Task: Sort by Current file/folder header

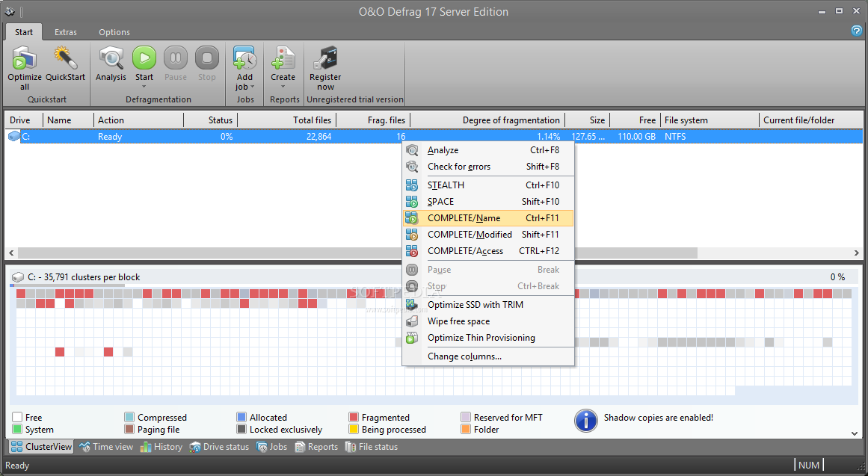Action: [x=810, y=120]
